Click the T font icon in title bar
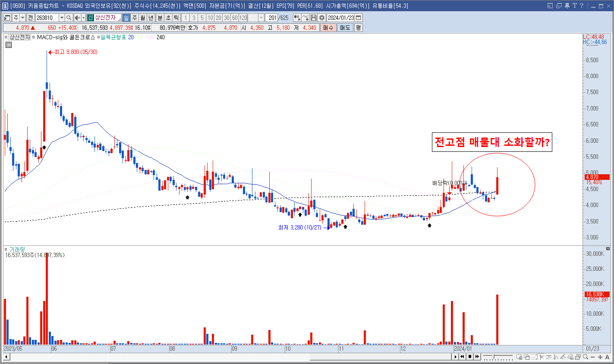The height and width of the screenshot is (364, 614). tap(574, 6)
